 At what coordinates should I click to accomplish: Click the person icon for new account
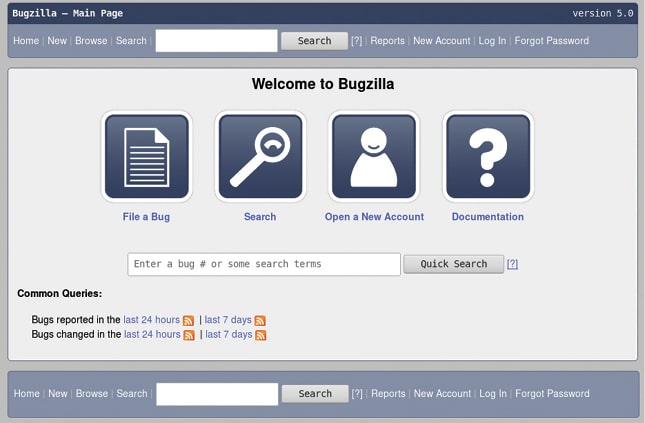(x=374, y=156)
